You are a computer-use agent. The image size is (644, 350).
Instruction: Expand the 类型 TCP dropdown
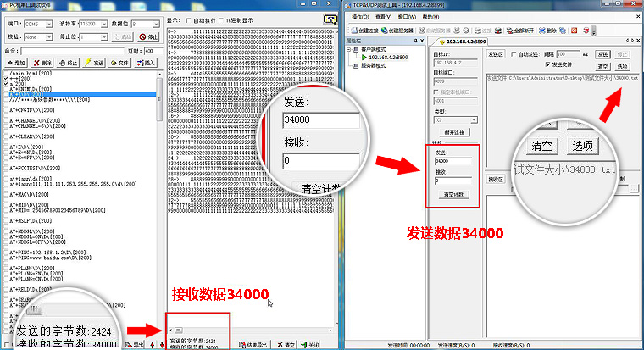(x=456, y=119)
